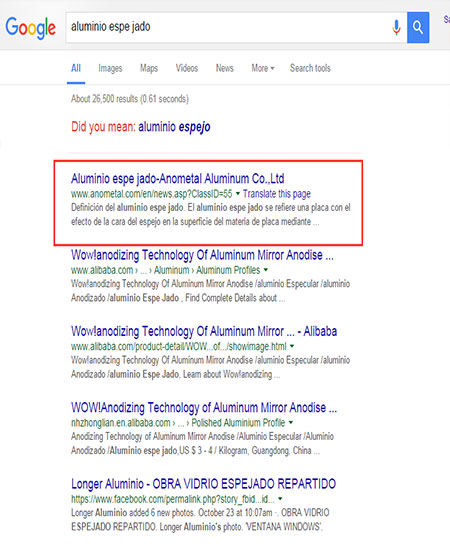Switch to the Images tab
Image resolution: width=450 pixels, height=550 pixels.
[110, 68]
